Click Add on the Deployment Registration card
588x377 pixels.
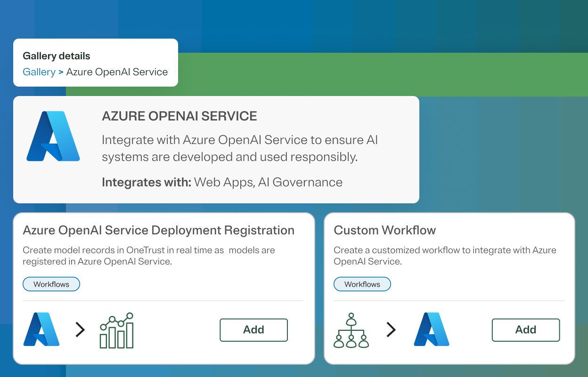point(253,330)
